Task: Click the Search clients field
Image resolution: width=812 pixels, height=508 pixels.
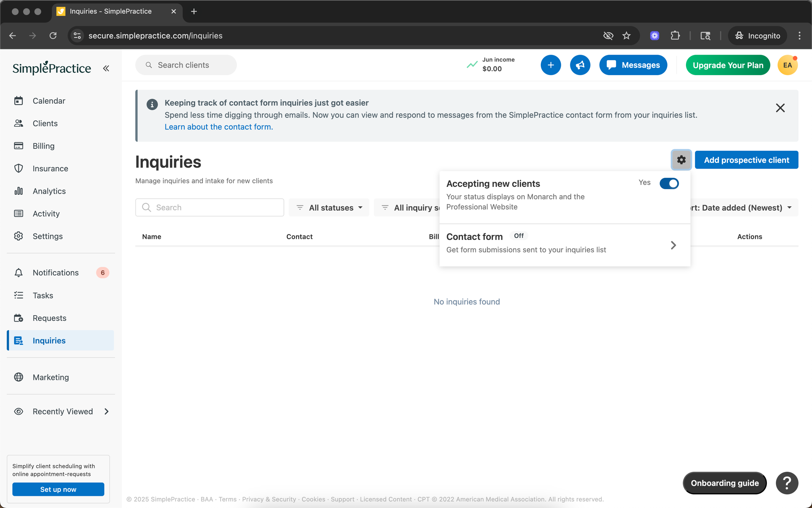Action: 186,65
